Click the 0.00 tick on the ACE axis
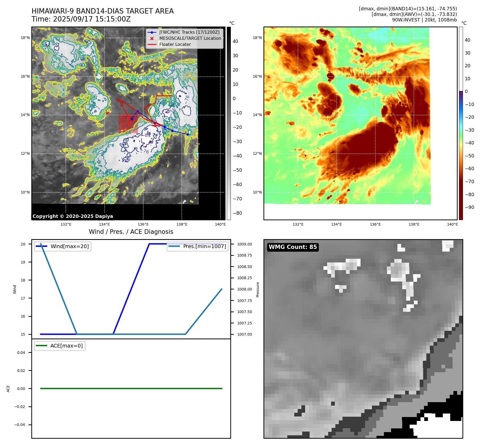 (x=21, y=389)
